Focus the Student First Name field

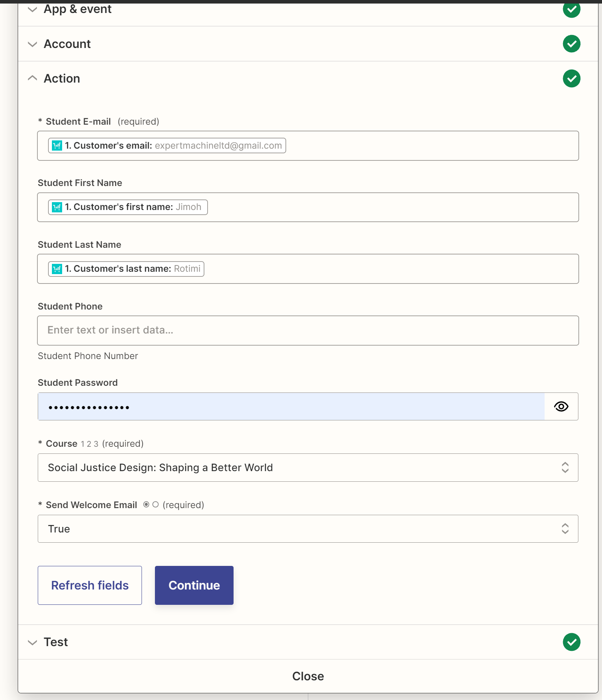click(x=308, y=207)
